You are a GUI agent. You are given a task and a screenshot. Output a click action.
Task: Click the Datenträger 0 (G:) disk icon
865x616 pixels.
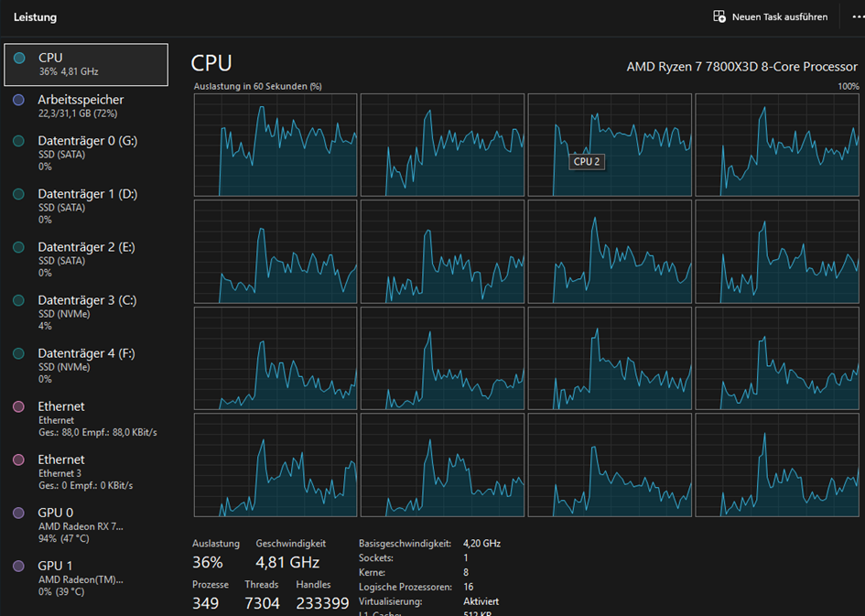pyautogui.click(x=18, y=141)
